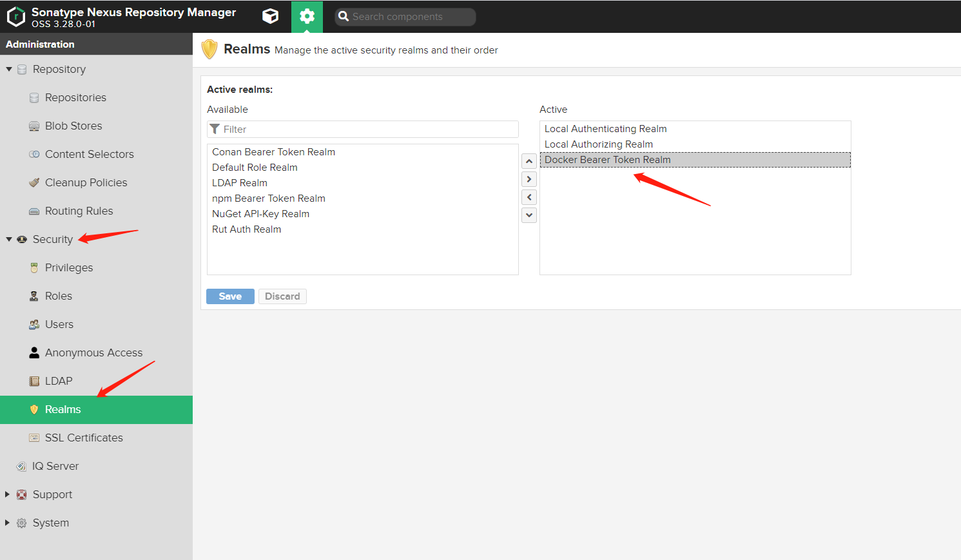
Task: Click the Security hat icon
Action: [22, 239]
